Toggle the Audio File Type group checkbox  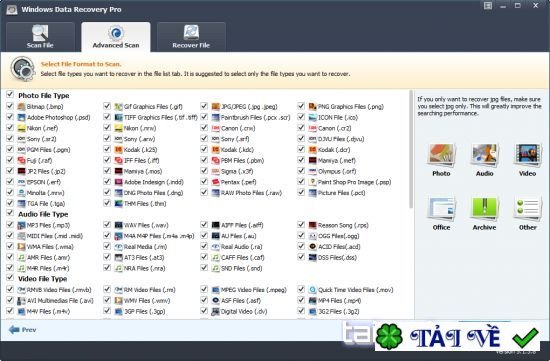click(x=10, y=213)
